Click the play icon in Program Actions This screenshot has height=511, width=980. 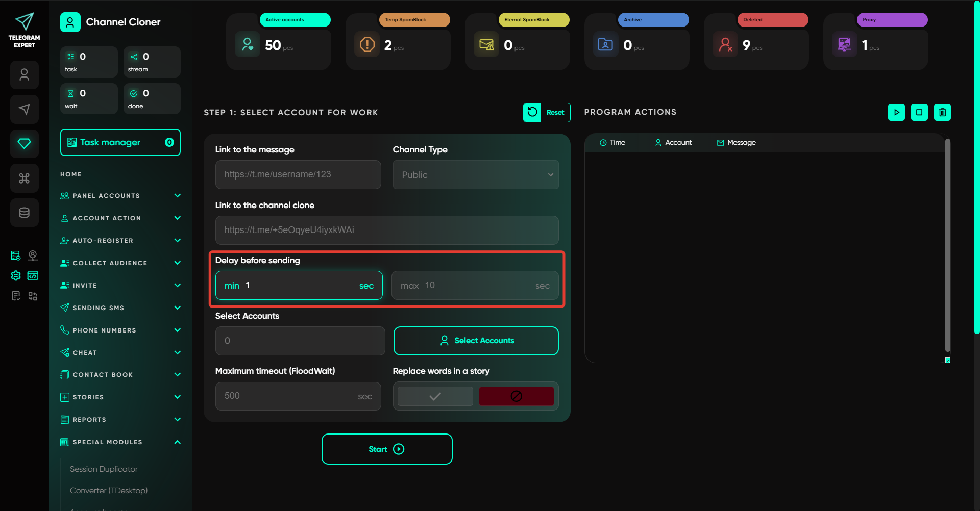pos(896,112)
